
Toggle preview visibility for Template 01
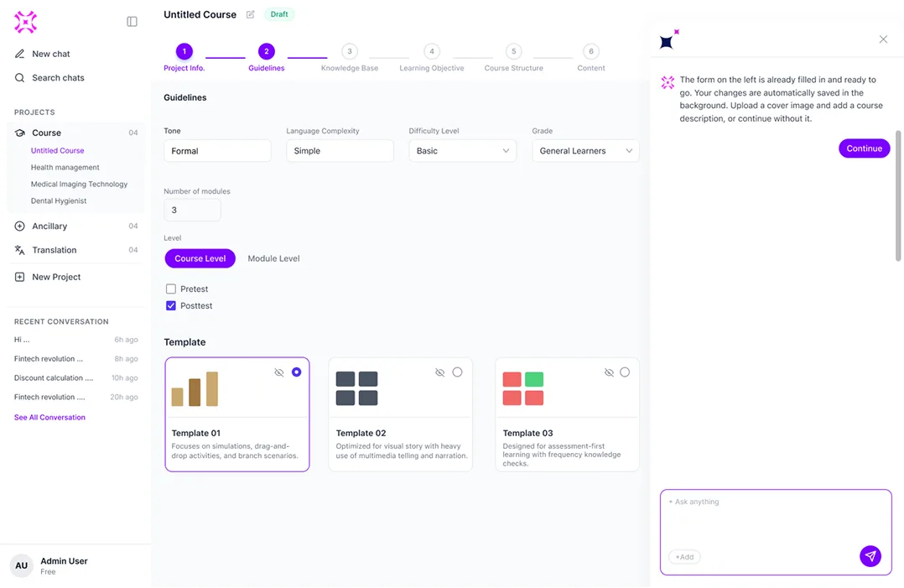coord(279,372)
